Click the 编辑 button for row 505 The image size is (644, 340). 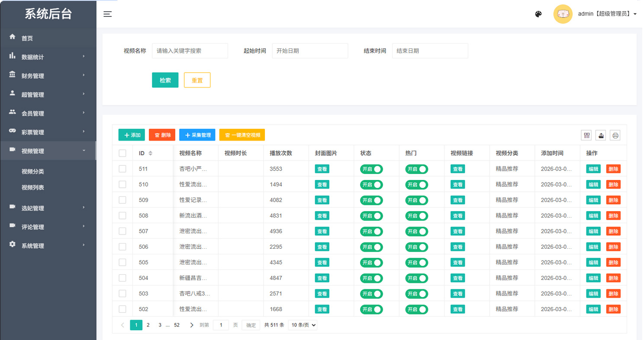(x=593, y=263)
